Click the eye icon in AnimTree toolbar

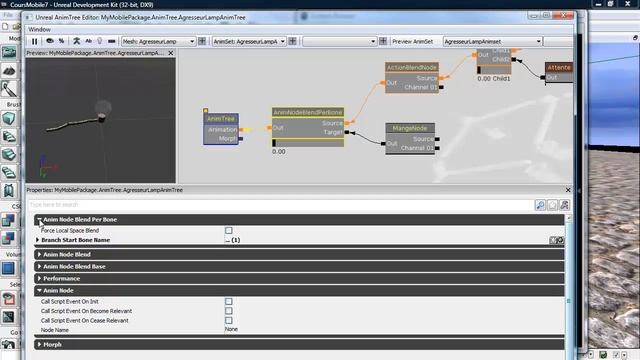[x=50, y=41]
